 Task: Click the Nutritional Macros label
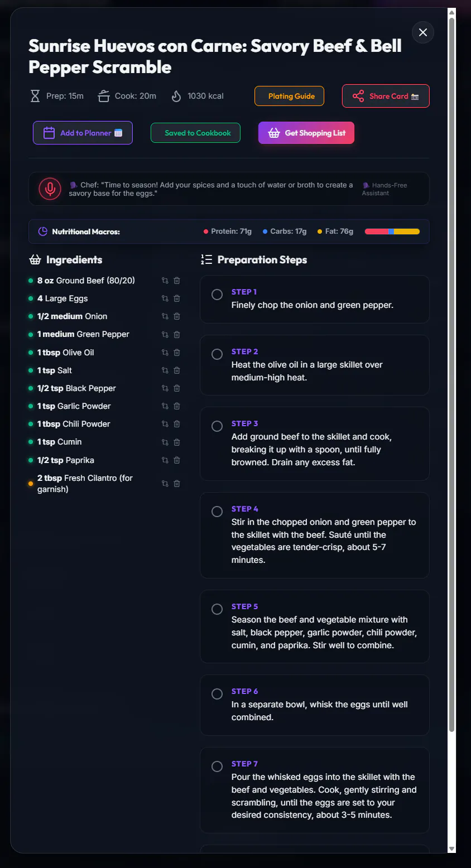[x=86, y=232]
